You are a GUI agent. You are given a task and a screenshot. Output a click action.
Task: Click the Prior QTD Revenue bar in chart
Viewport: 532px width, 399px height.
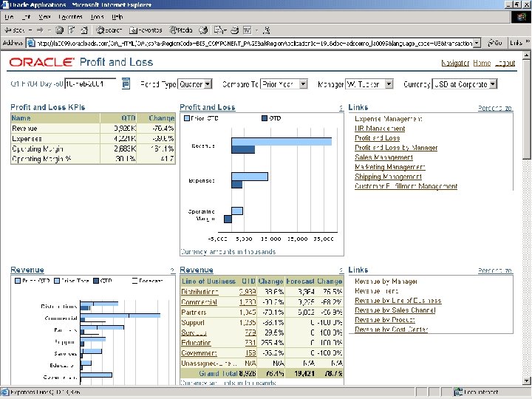point(282,141)
